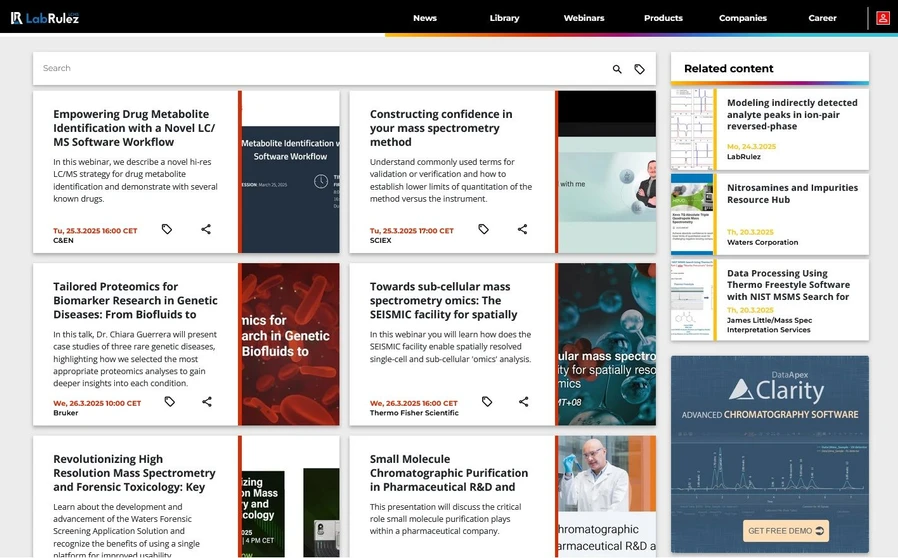Viewport: 898px width, 558px height.
Task: Click the user account icon in header
Action: 883,18
